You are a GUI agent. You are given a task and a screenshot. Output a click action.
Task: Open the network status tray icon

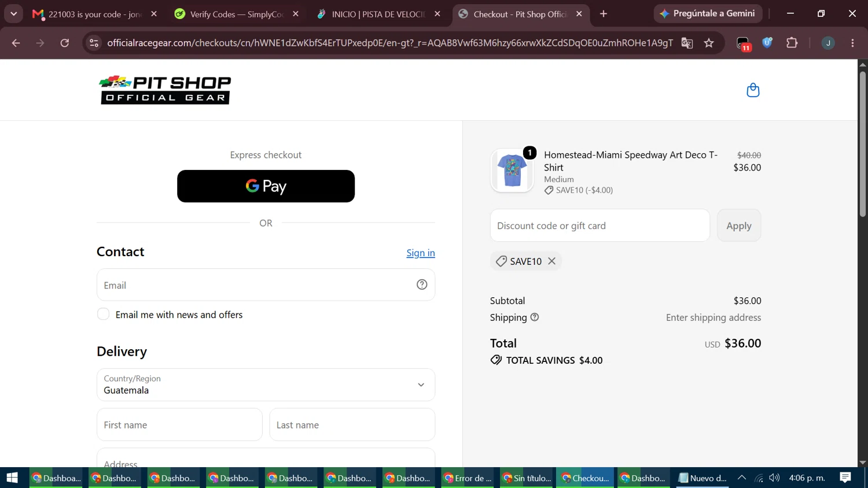pos(759,478)
